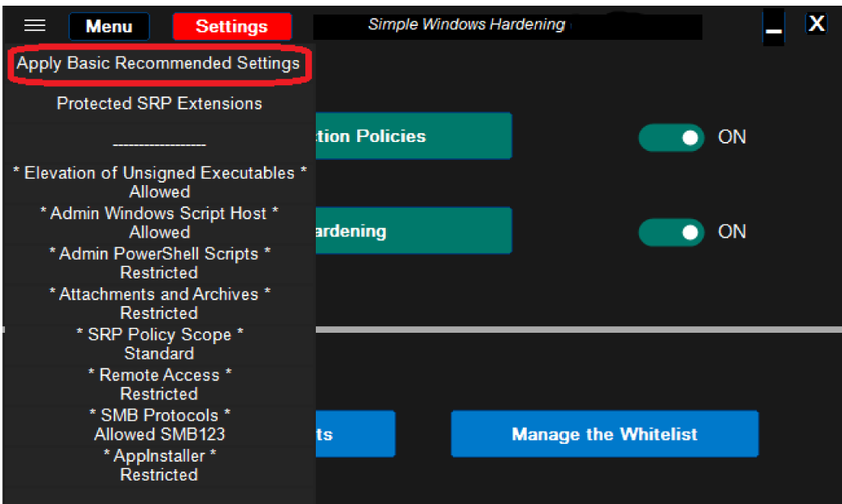842x504 pixels.
Task: Click the Windows Hardening button
Action: [x=412, y=231]
